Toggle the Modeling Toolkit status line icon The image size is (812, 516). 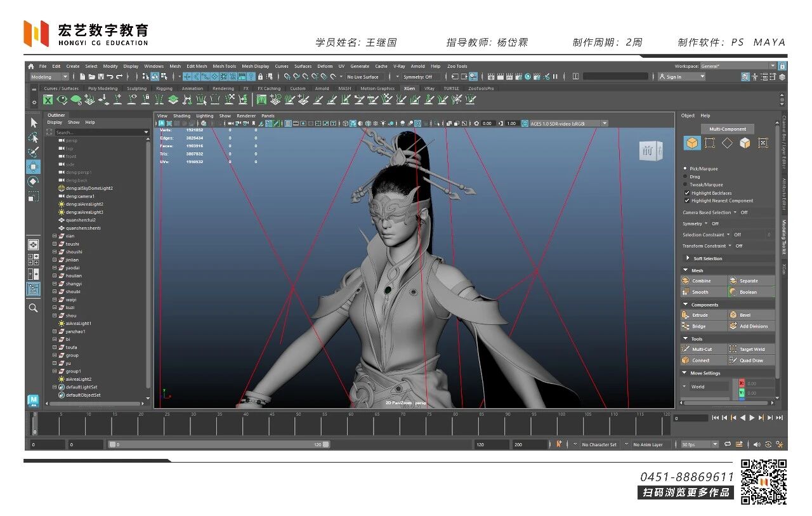[x=745, y=77]
